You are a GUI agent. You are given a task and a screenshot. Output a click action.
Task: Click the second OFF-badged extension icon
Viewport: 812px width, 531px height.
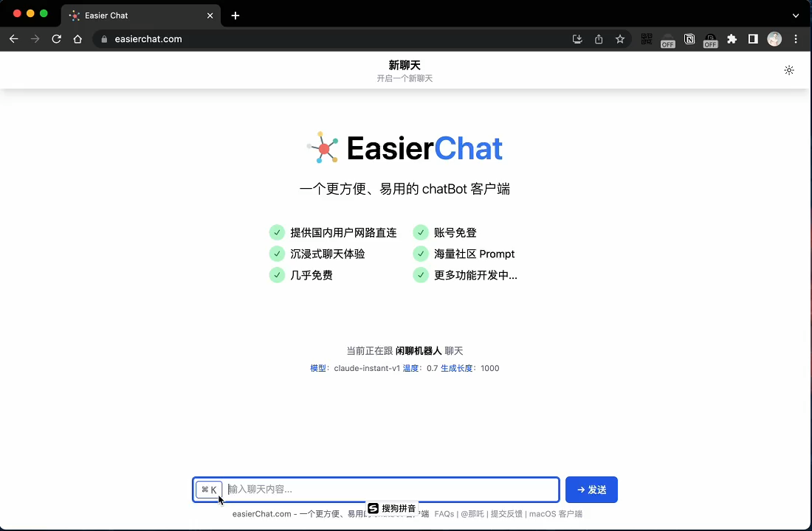[x=710, y=41]
